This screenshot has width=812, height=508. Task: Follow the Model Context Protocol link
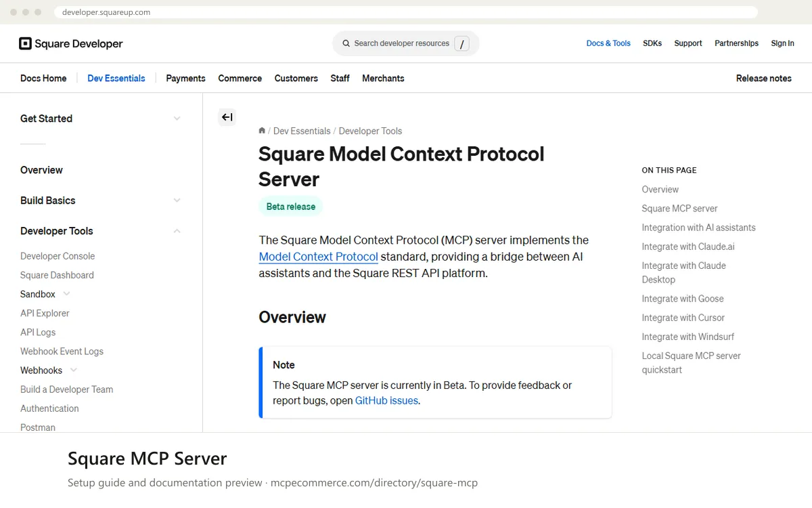(318, 257)
